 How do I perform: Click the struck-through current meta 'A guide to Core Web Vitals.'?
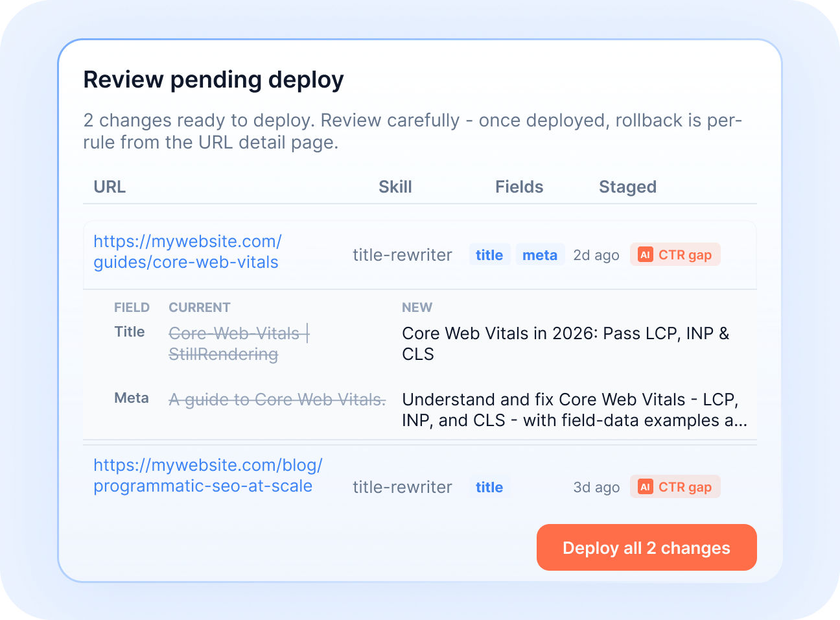coord(277,399)
